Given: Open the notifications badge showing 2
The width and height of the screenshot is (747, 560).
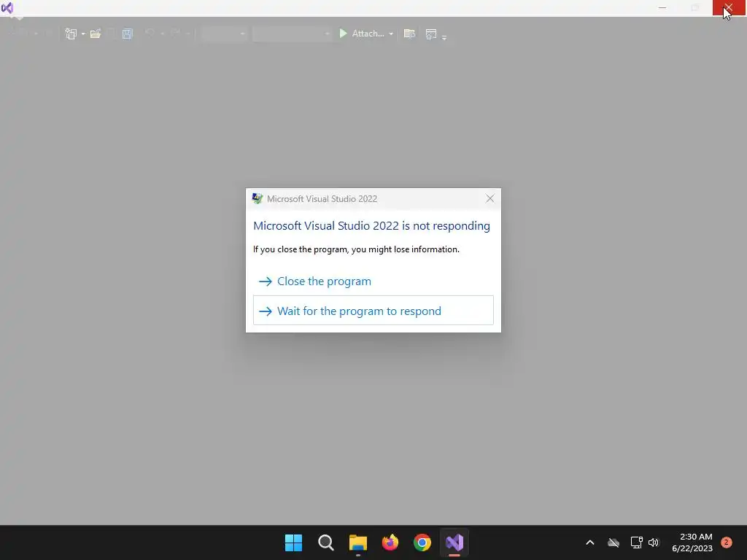Looking at the screenshot, I should click(727, 542).
